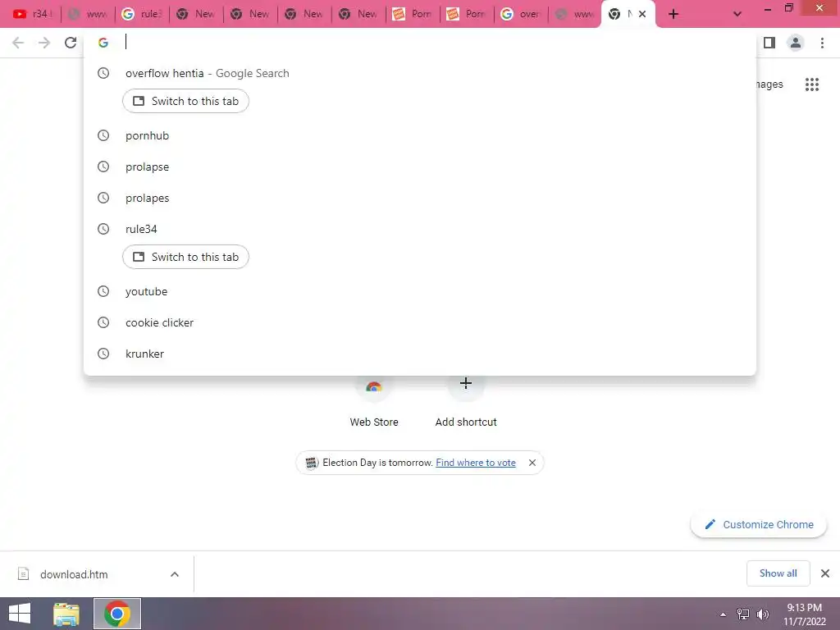Show hidden system tray icons
840x630 pixels.
(724, 614)
